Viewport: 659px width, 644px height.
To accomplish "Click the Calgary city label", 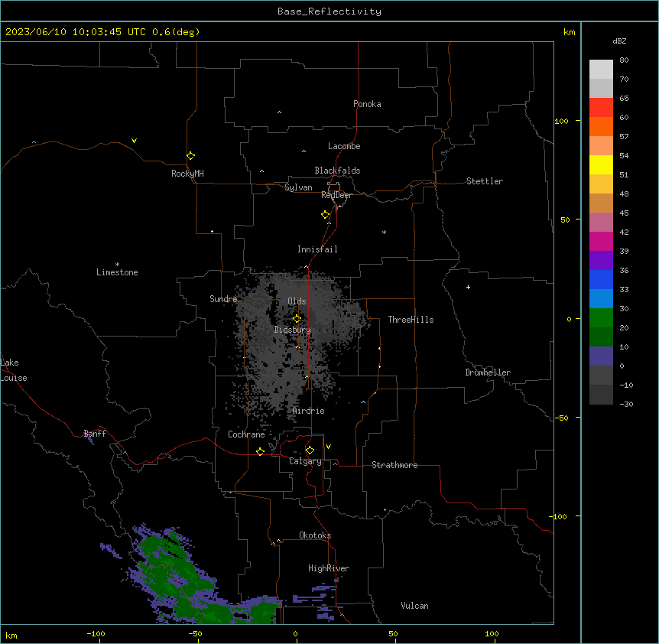I will pyautogui.click(x=305, y=461).
